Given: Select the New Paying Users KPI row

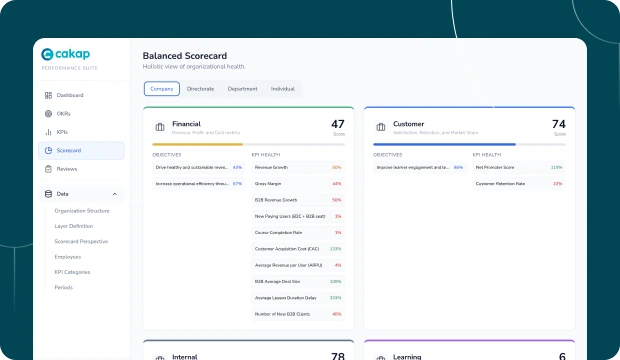Looking at the screenshot, I should click(x=298, y=216).
